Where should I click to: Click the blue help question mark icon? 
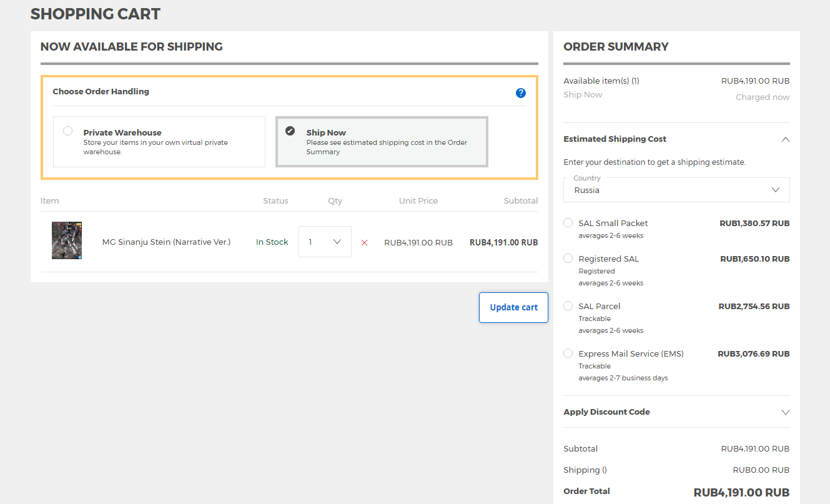(x=521, y=93)
